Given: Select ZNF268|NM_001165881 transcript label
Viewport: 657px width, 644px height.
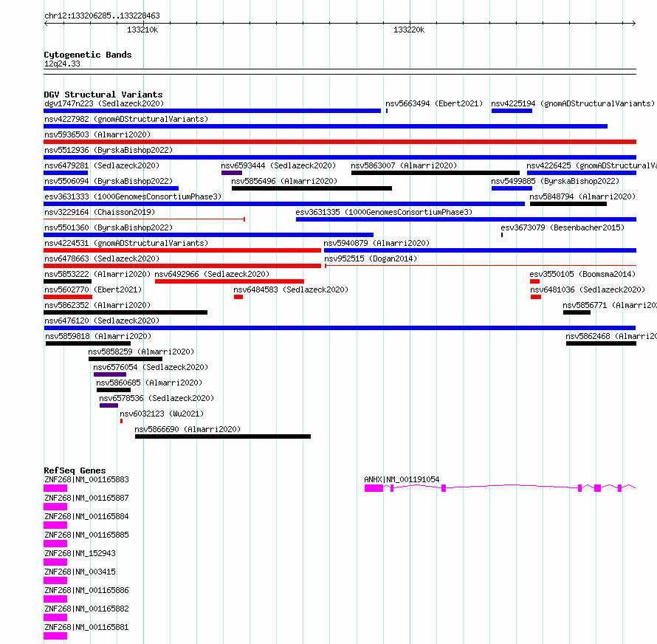Looking at the screenshot, I should [86, 627].
